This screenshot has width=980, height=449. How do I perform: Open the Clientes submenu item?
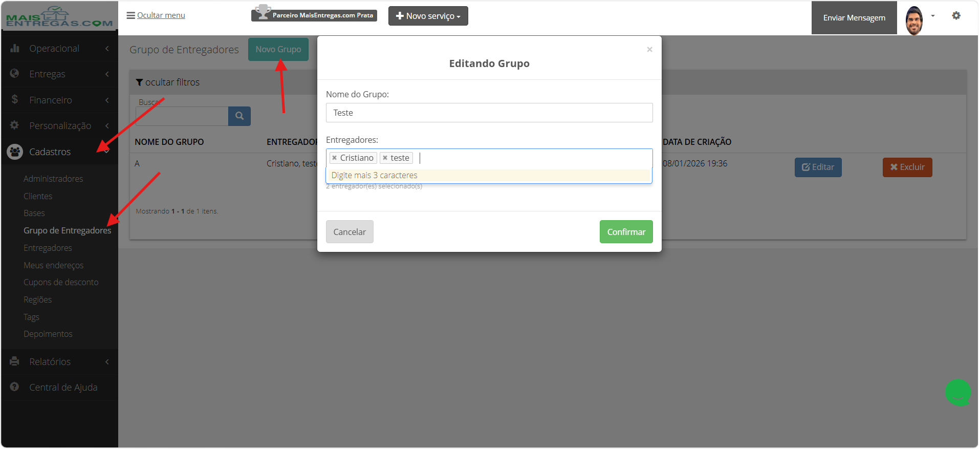point(38,196)
